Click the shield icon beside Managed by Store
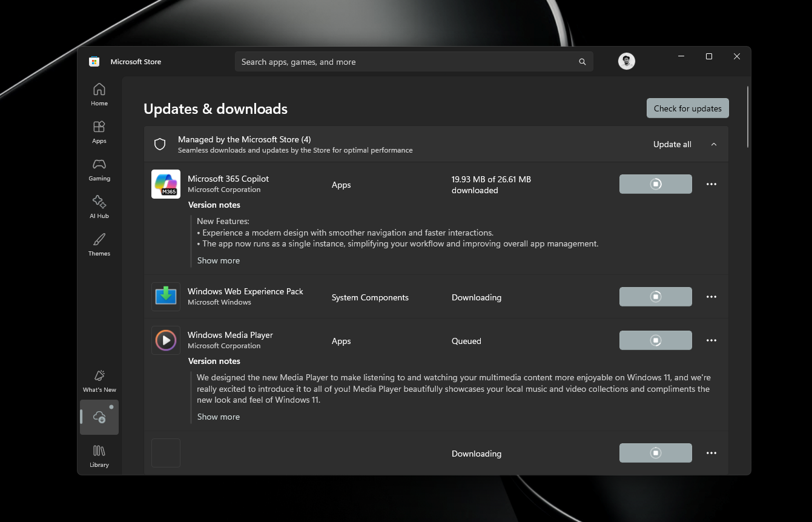This screenshot has width=812, height=522. click(160, 144)
